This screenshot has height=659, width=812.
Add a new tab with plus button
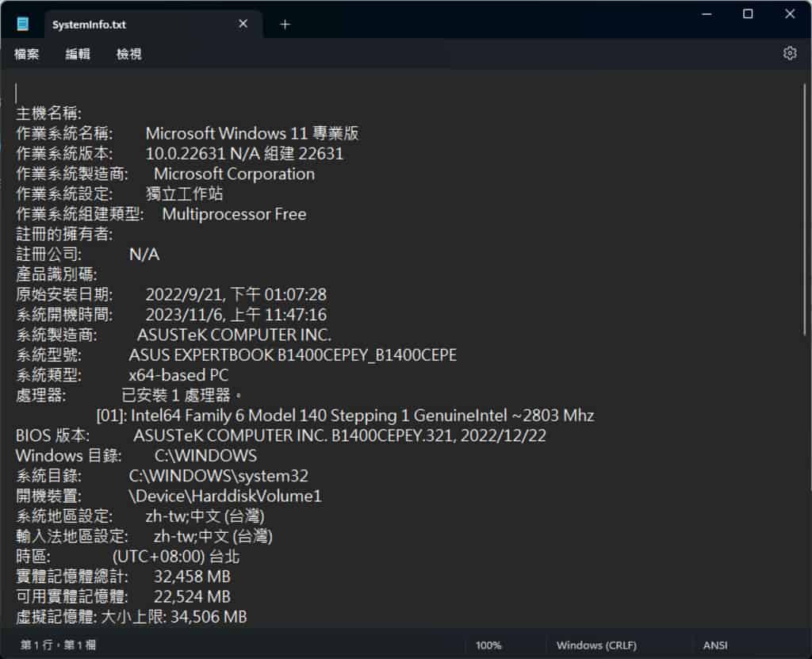click(285, 25)
